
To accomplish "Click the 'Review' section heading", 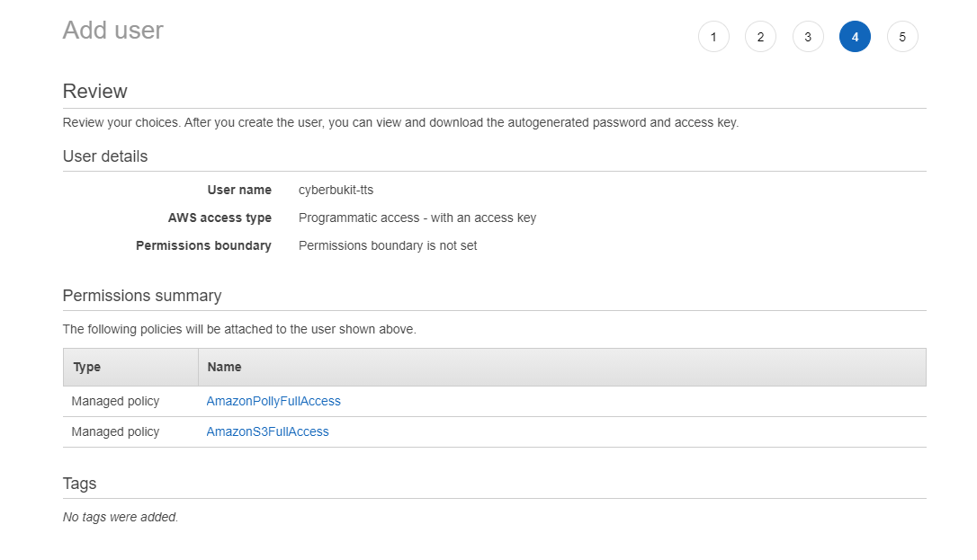I will (x=94, y=92).
